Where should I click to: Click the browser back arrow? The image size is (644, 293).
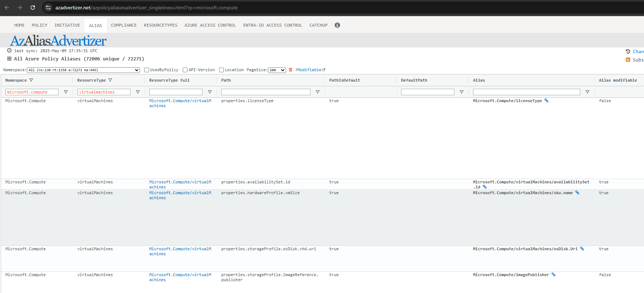tap(7, 8)
